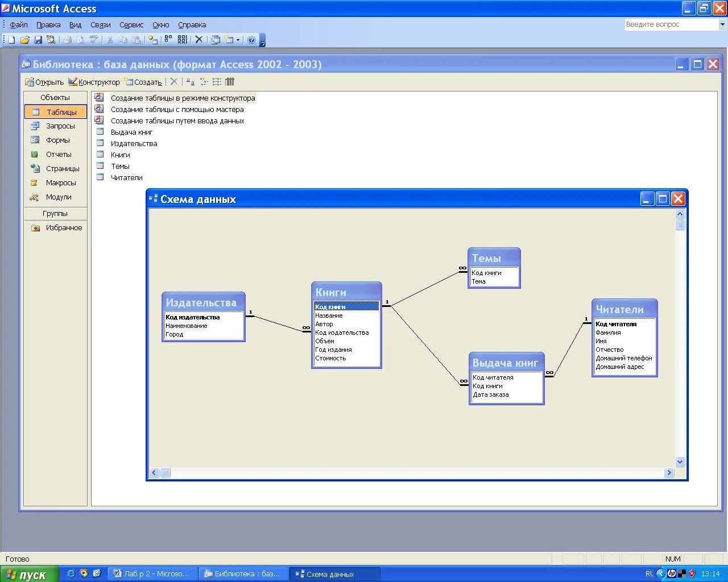Image resolution: width=728 pixels, height=582 pixels.
Task: Select Модули in the objects panel
Action: click(56, 197)
